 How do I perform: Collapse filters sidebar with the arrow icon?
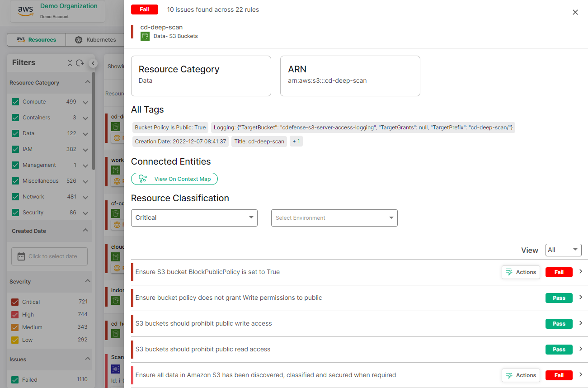[x=93, y=63]
